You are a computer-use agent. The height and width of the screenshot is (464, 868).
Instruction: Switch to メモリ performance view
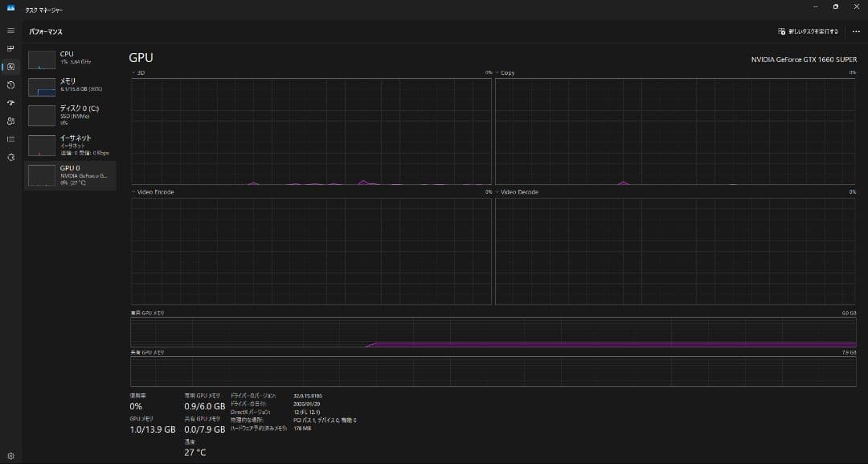71,85
